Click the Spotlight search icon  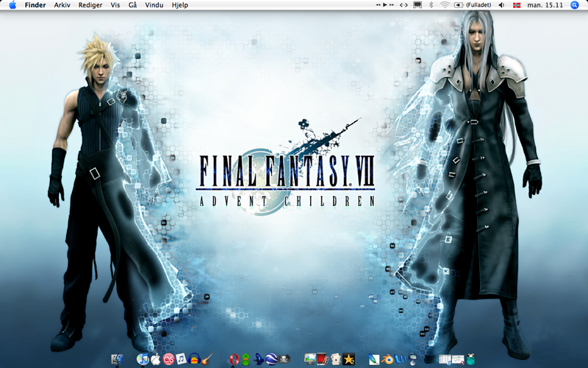[575, 5]
